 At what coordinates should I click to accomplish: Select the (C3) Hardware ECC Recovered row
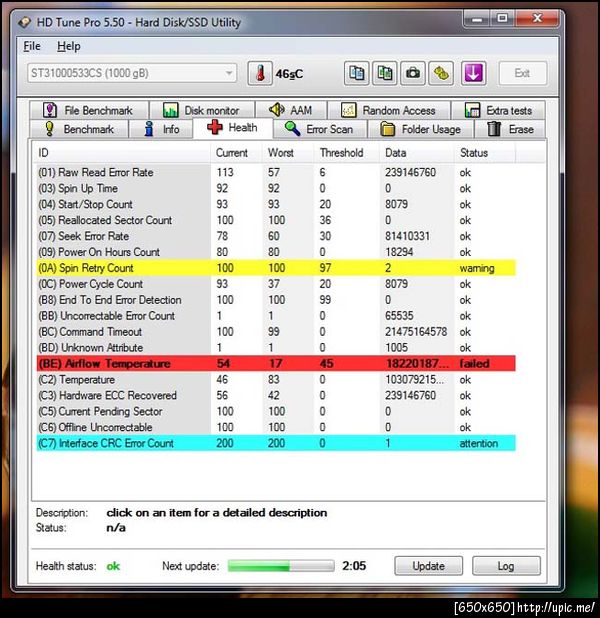[x=276, y=395]
